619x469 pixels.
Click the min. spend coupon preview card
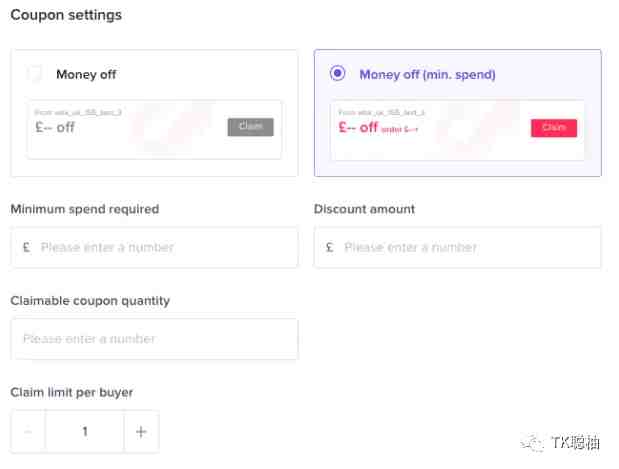457,130
